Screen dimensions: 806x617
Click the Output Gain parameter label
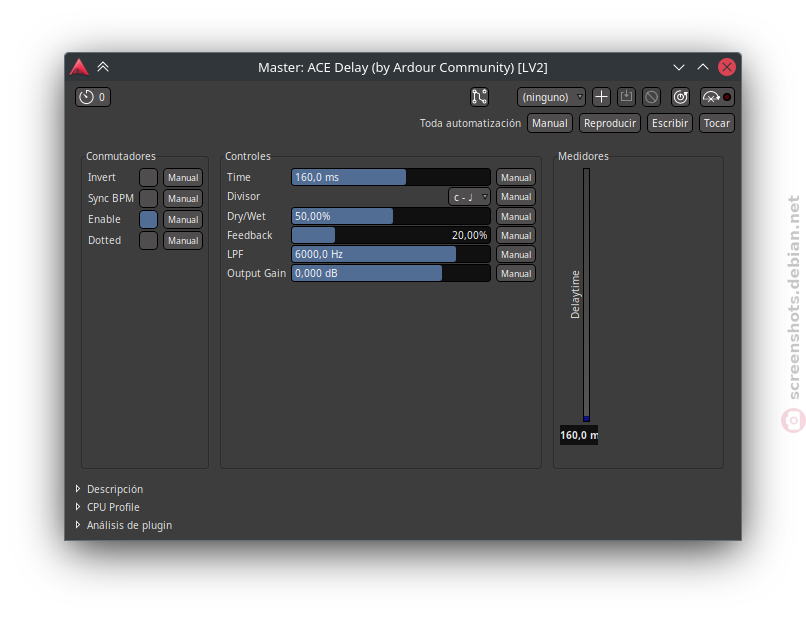pos(257,274)
